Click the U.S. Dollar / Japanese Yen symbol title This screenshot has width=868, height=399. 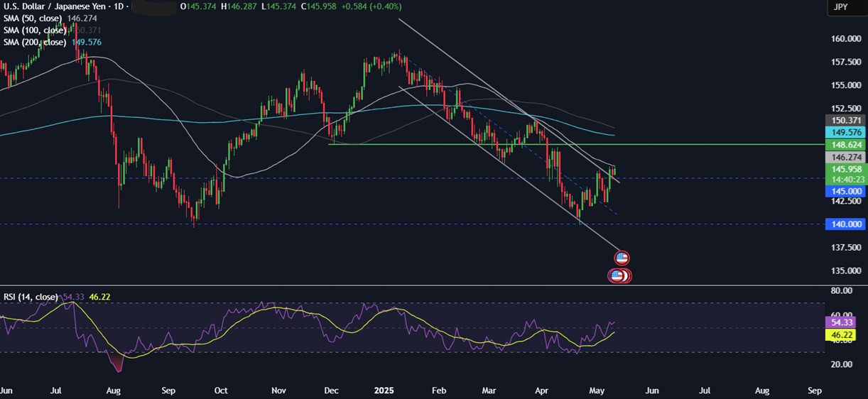pyautogui.click(x=52, y=6)
